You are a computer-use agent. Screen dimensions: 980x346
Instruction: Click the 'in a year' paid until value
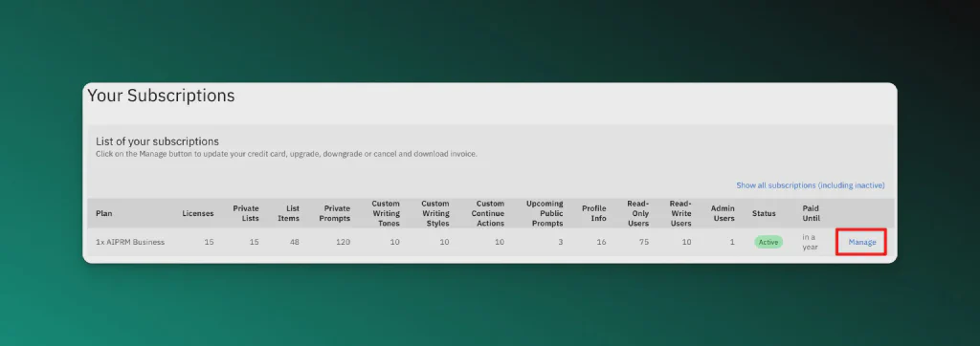(810, 243)
